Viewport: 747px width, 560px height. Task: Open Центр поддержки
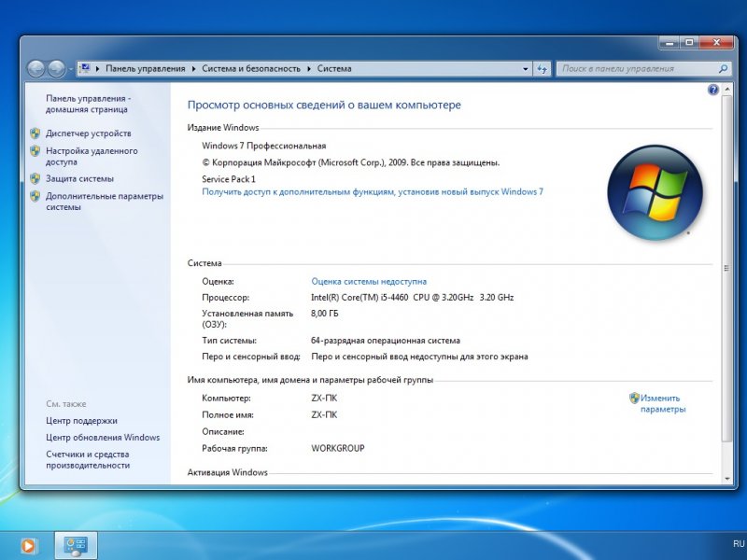[x=81, y=421]
